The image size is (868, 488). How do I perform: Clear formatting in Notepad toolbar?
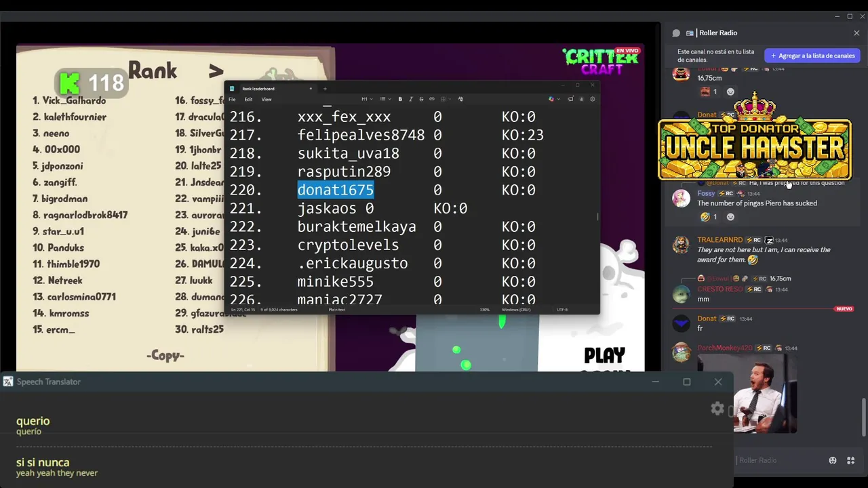click(x=460, y=99)
